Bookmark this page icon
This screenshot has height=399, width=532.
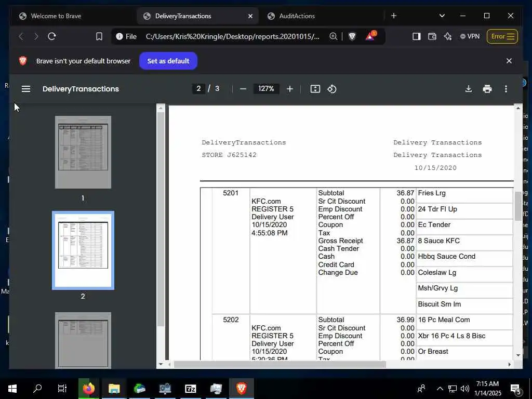coord(99,36)
